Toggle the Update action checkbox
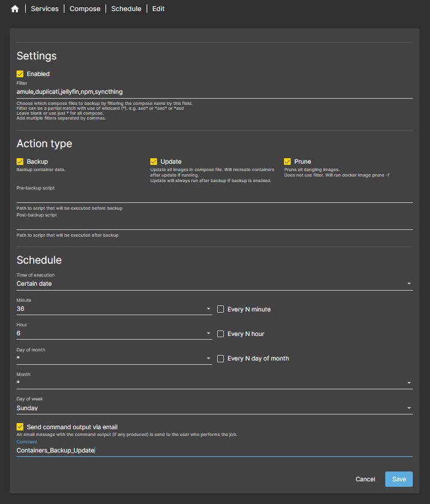The height and width of the screenshot is (504, 430). pyautogui.click(x=154, y=162)
